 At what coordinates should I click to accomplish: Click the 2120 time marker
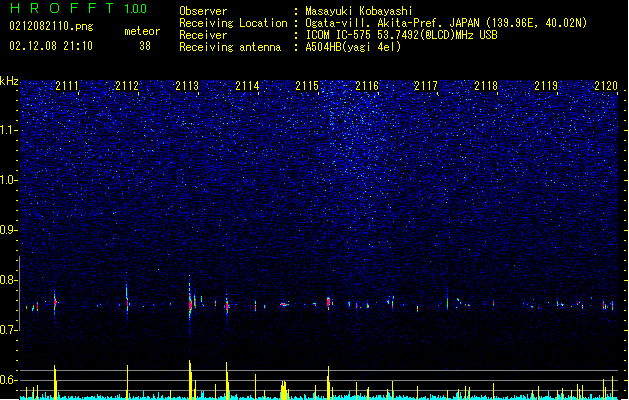[606, 86]
